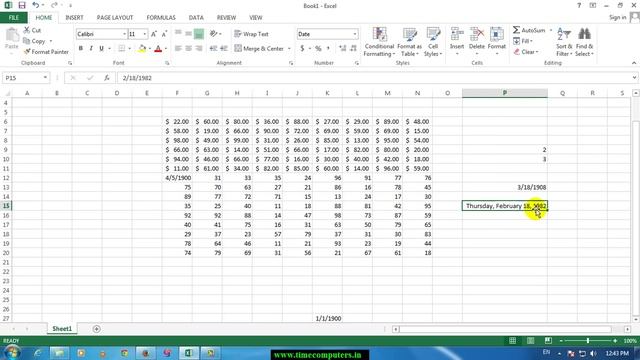Click the Paste icon
The image size is (640, 360).
click(x=12, y=36)
